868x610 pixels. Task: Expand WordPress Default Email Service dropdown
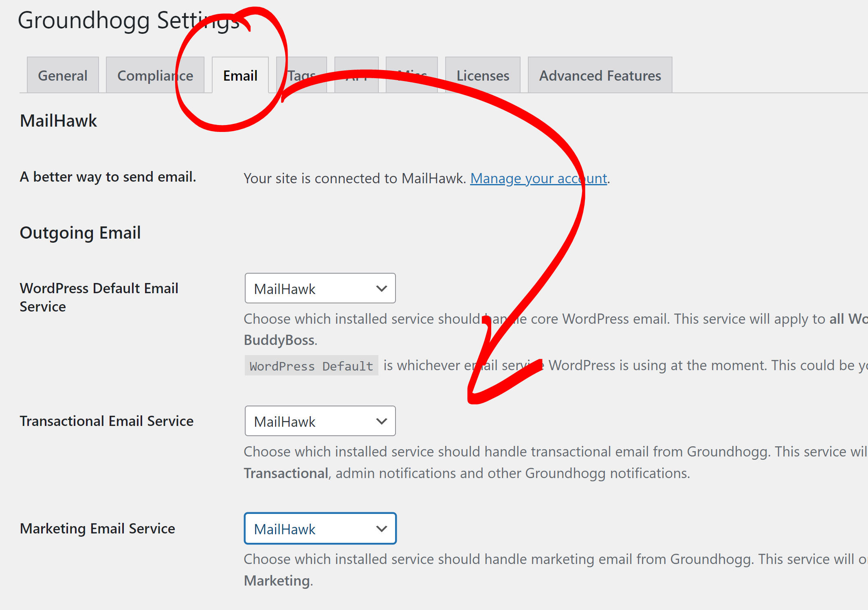[x=320, y=288]
